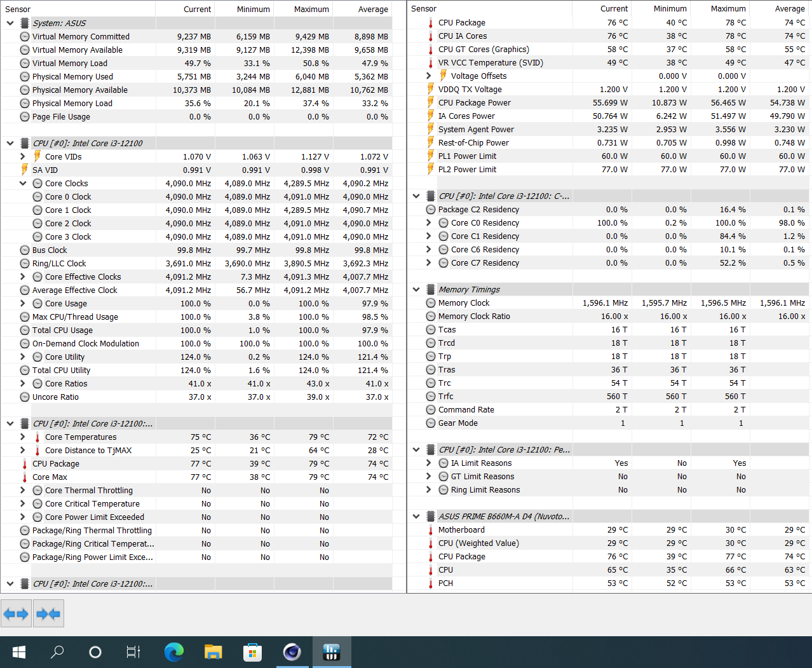
Task: Click chip icon of ASUS PRIME B660M-A group
Action: (x=431, y=516)
